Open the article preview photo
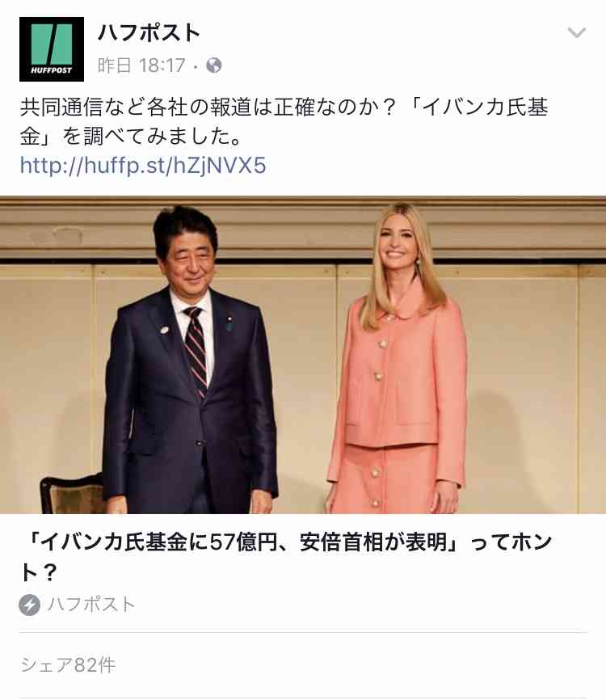 click(x=303, y=355)
